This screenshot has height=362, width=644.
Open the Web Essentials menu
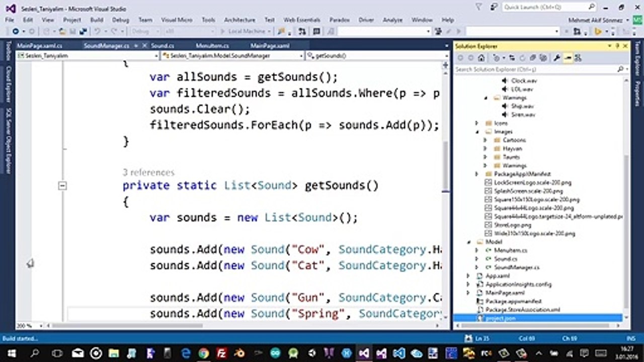(x=302, y=20)
